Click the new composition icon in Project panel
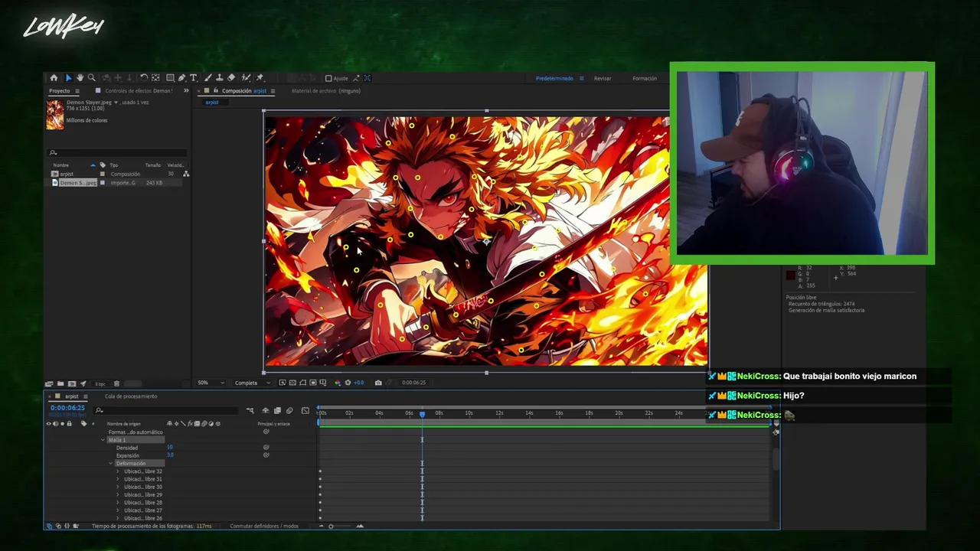The height and width of the screenshot is (551, 980). pos(72,383)
